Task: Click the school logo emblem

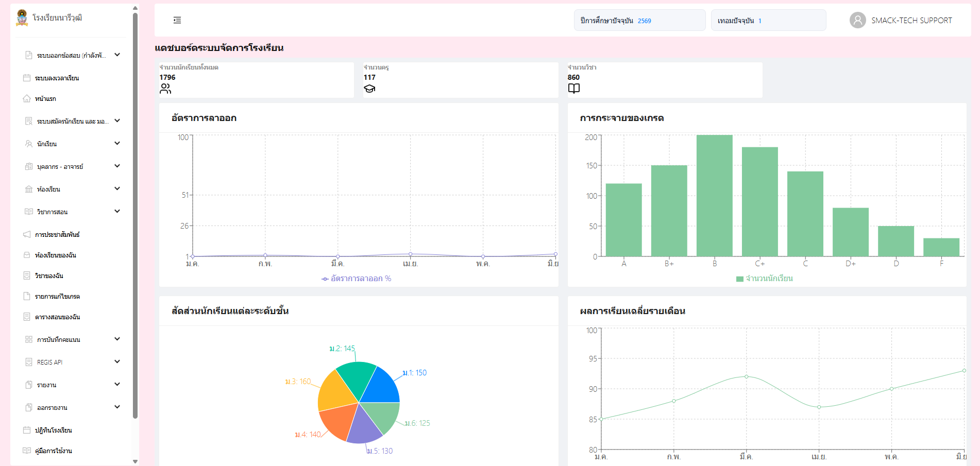Action: (22, 18)
